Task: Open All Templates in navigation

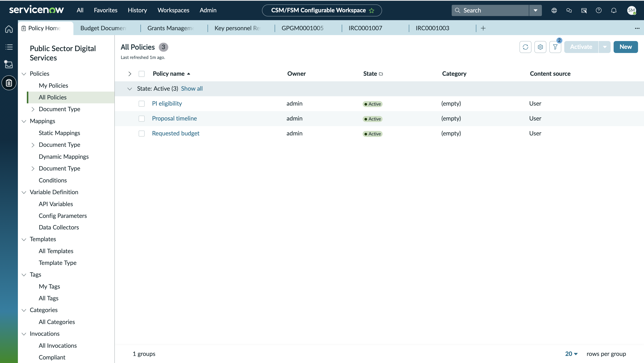Action: click(x=56, y=251)
